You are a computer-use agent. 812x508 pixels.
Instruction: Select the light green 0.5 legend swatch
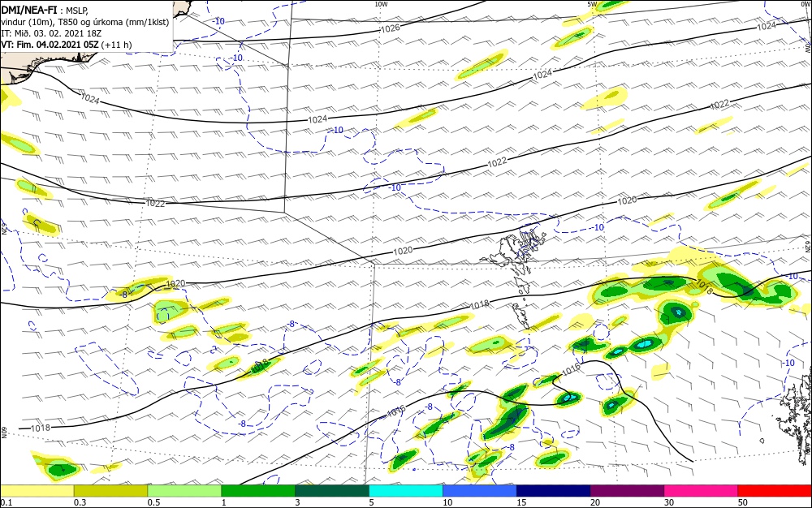184,491
